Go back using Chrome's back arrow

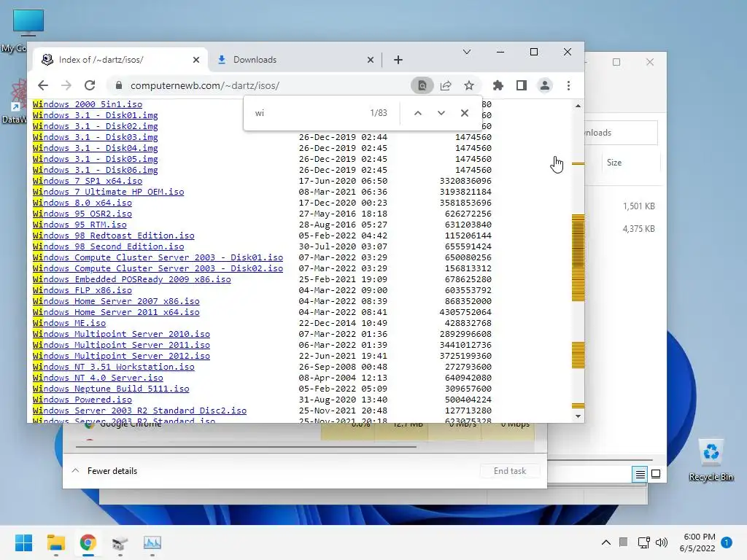(43, 86)
